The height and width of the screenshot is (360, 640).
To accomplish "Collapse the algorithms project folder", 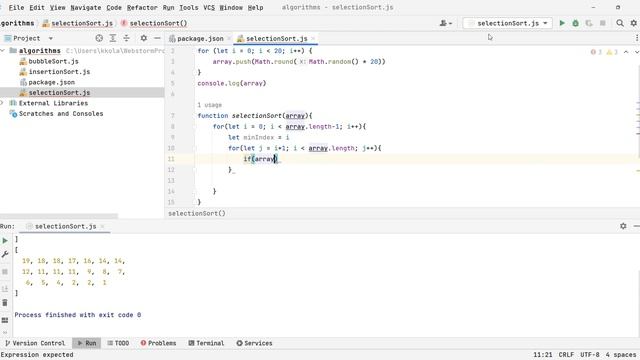I will 2,51.
